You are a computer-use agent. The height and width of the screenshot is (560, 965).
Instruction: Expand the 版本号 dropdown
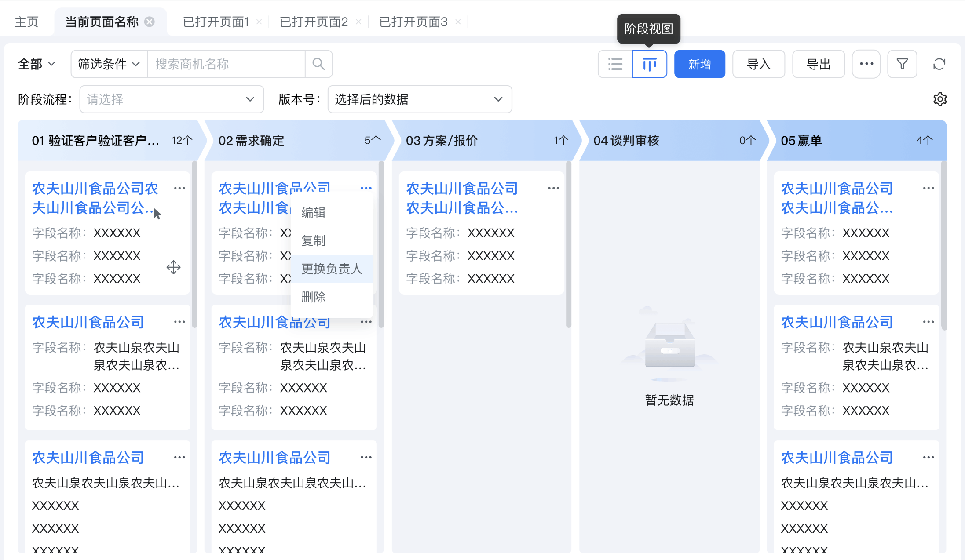[x=419, y=99]
